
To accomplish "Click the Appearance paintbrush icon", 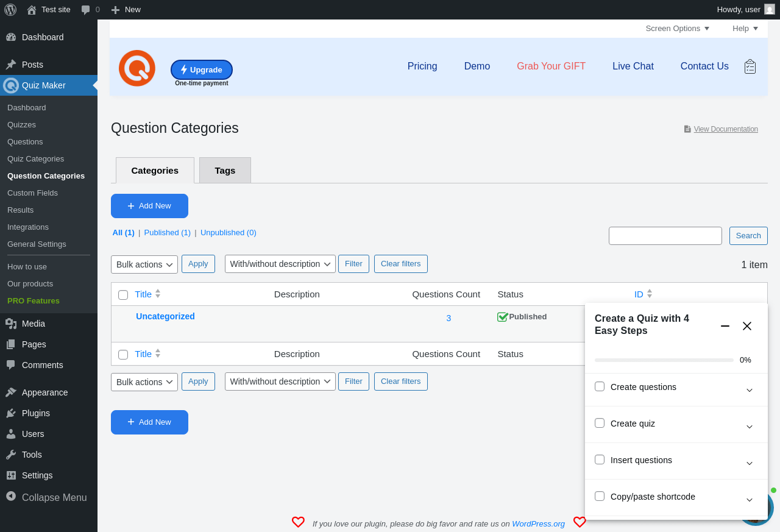I will [x=11, y=392].
